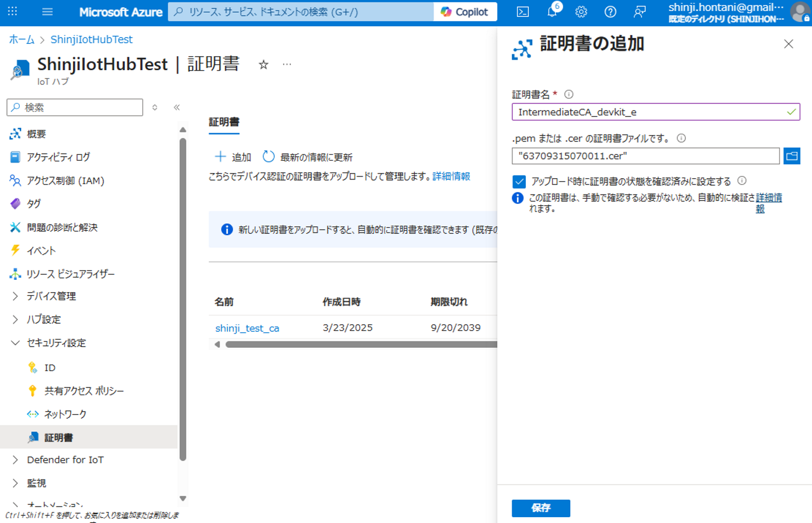Open portal settings gear
Screen dimensions: 812x523
(581, 12)
